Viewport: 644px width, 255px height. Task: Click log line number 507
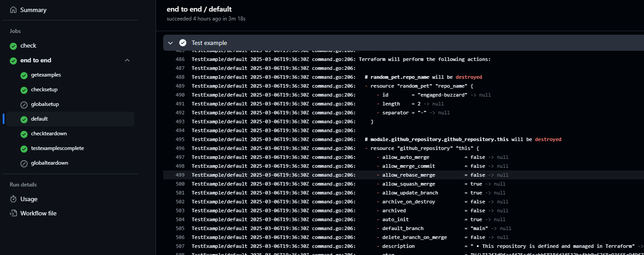[x=180, y=246]
